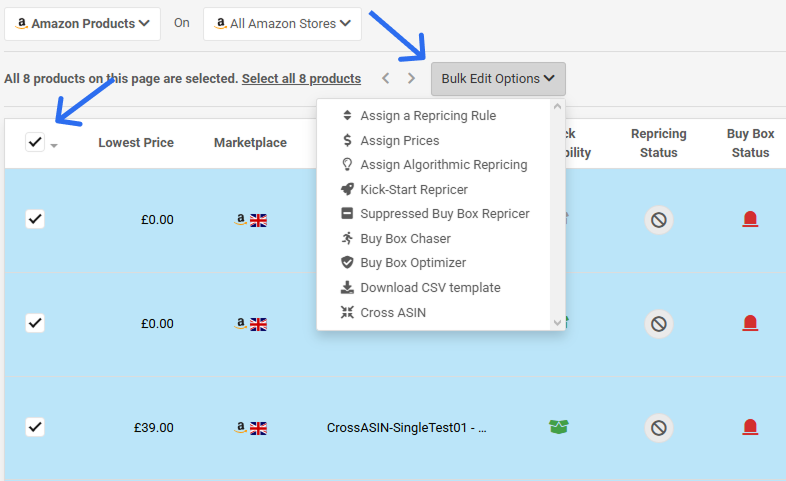Uncheck the second £0.00 product checkbox

[x=35, y=323]
